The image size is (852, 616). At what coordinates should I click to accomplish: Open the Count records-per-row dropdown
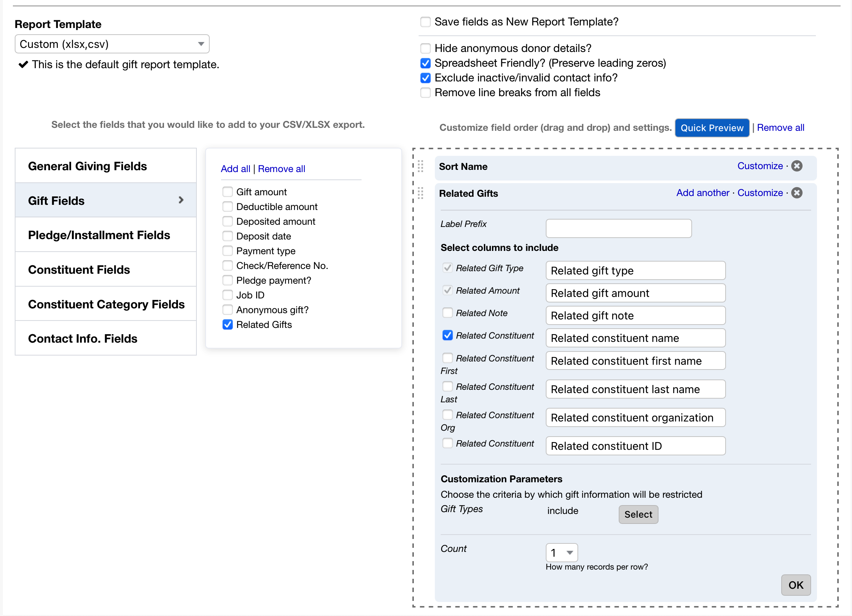[x=561, y=552]
